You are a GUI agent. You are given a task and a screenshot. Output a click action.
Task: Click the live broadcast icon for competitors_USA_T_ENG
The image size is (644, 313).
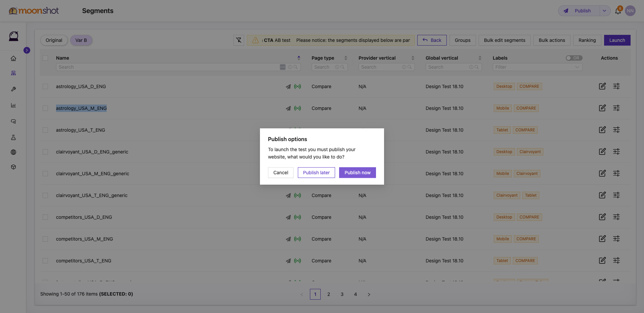[x=298, y=261]
